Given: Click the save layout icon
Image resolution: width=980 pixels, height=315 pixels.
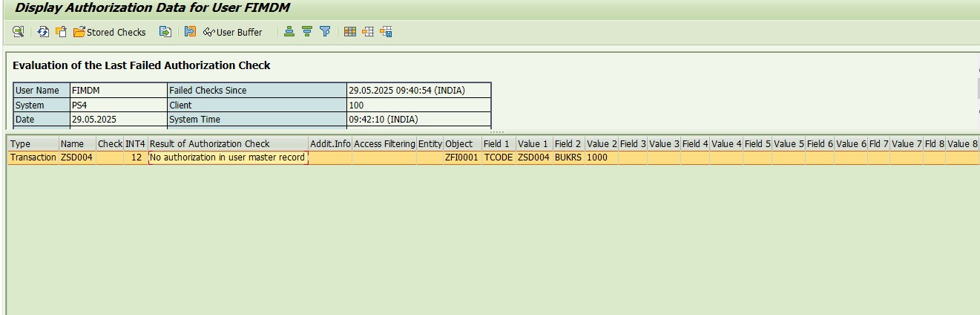Looking at the screenshot, I should [x=386, y=32].
